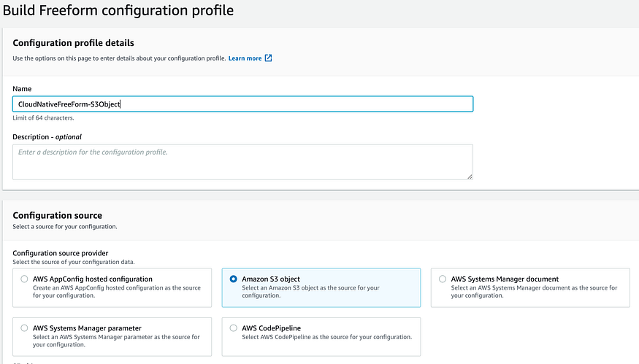The width and height of the screenshot is (639, 364).
Task: Focus the Name input field
Action: click(x=243, y=104)
